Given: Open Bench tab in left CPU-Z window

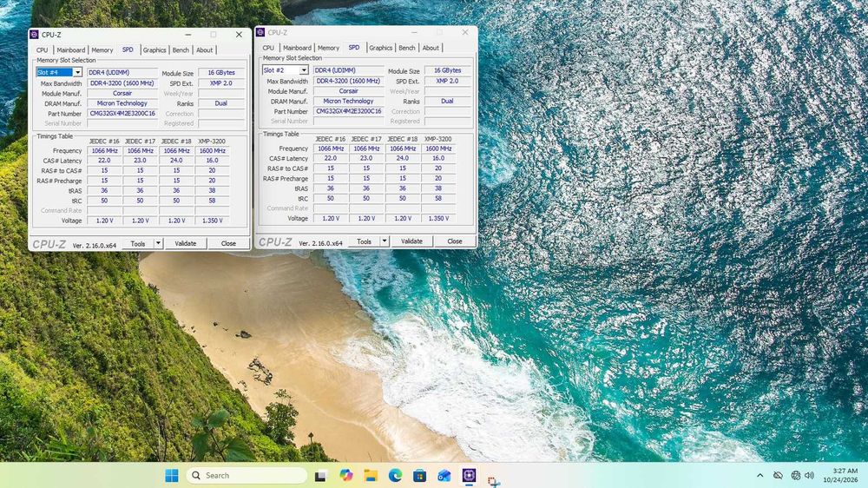Looking at the screenshot, I should pos(181,49).
